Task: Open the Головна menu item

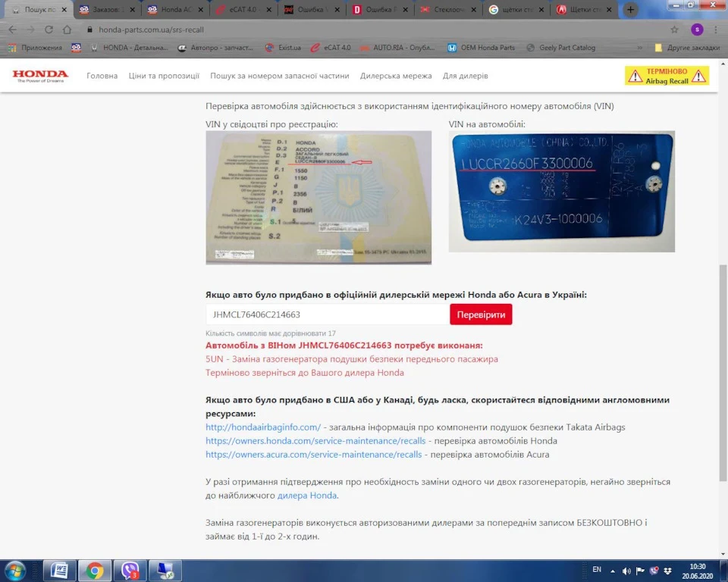Action: (x=102, y=76)
